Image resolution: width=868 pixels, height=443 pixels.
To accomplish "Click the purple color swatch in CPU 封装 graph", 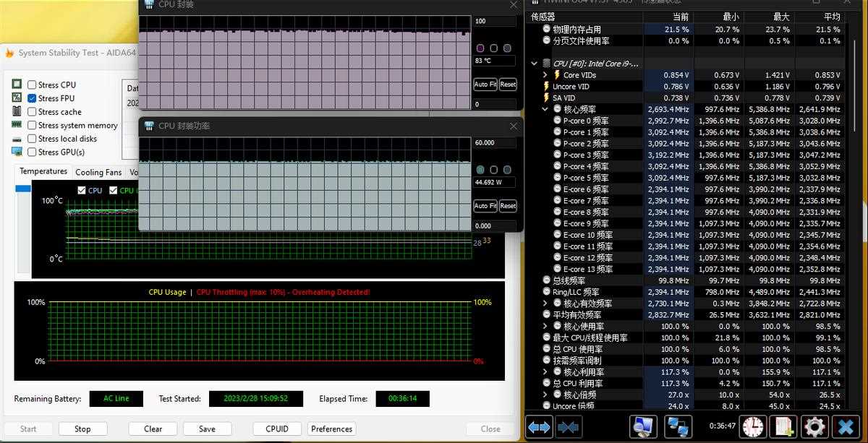I will click(480, 48).
